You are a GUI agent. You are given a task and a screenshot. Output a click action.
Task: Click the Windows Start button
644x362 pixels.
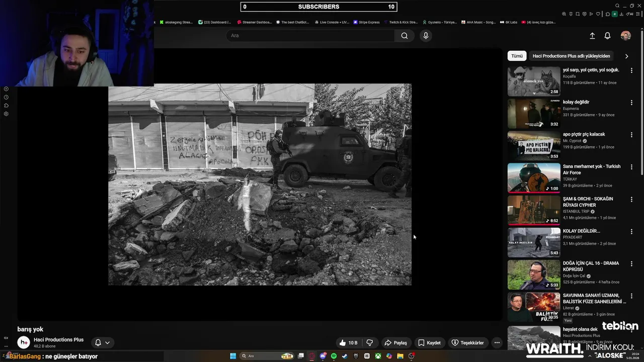click(233, 356)
